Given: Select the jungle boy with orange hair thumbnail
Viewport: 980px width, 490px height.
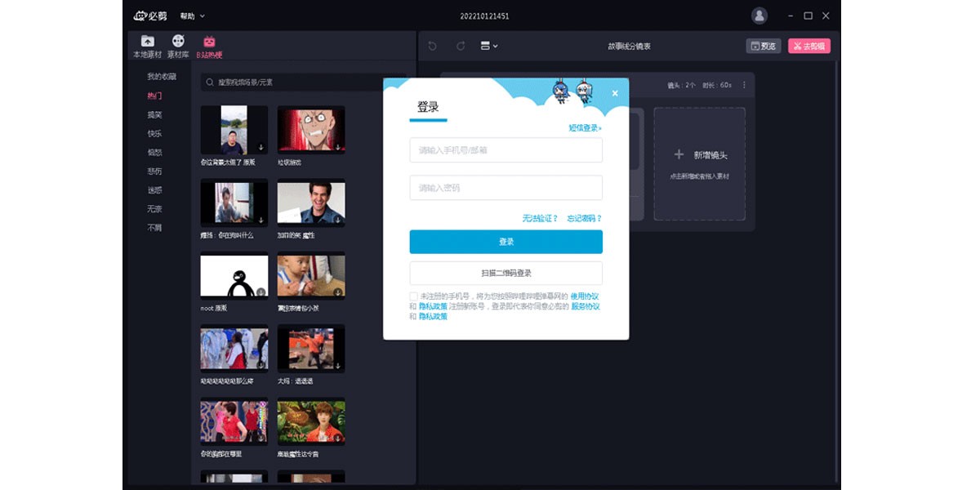Looking at the screenshot, I should (311, 421).
